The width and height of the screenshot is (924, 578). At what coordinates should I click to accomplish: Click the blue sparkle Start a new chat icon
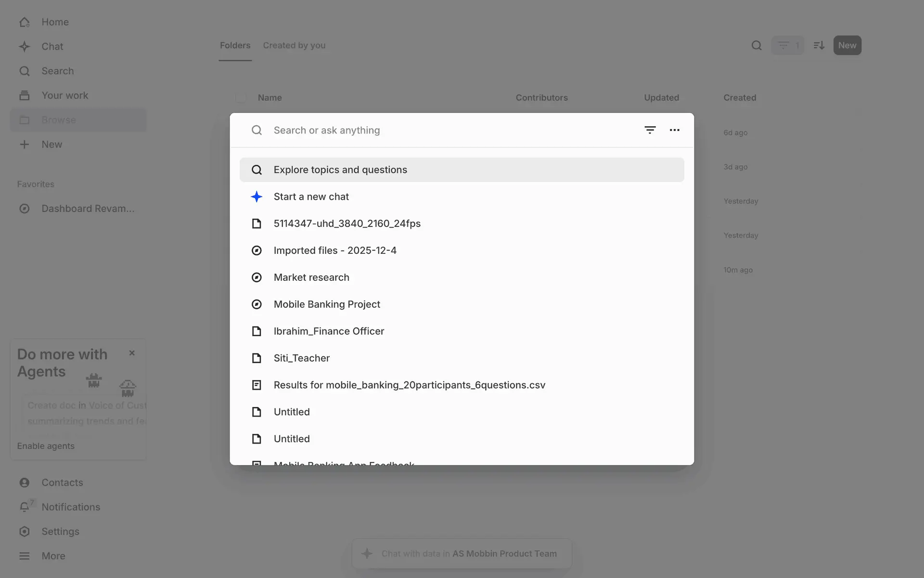point(257,197)
